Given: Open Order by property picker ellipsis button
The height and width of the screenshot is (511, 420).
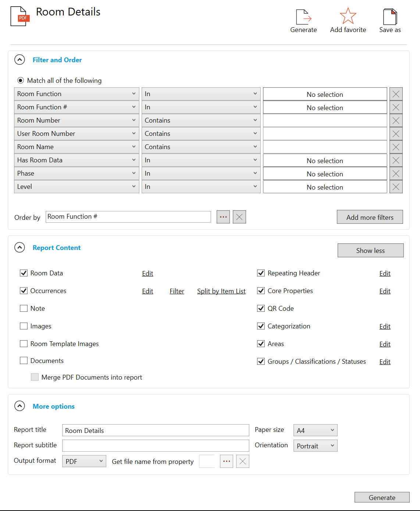Looking at the screenshot, I should coord(223,217).
